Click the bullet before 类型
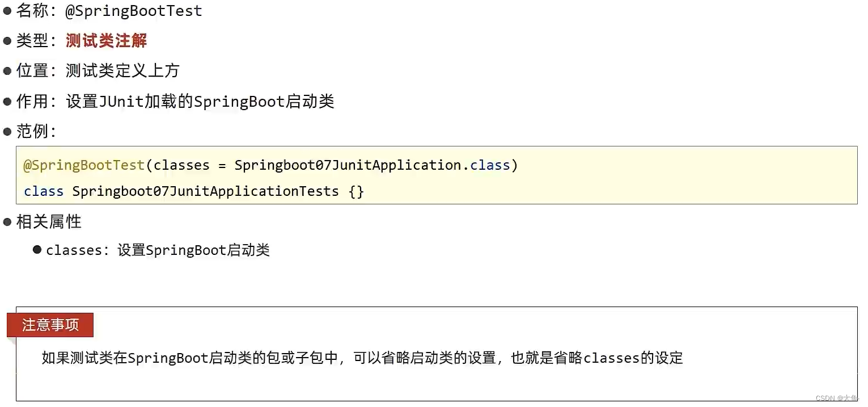The height and width of the screenshot is (407, 868). (7, 41)
